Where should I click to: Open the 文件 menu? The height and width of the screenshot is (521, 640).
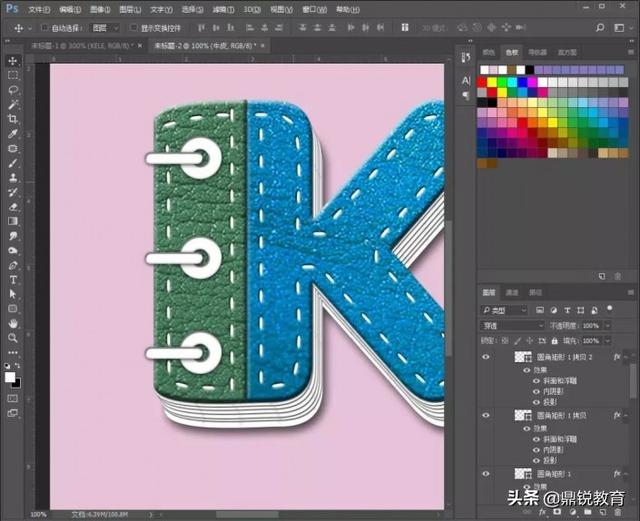point(39,9)
